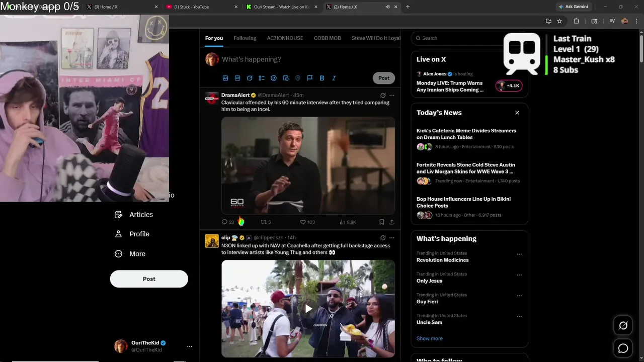Open the Fortnite Stone Cold Steve Austin story
Viewport: 644px width, 362px height.
[x=466, y=168]
